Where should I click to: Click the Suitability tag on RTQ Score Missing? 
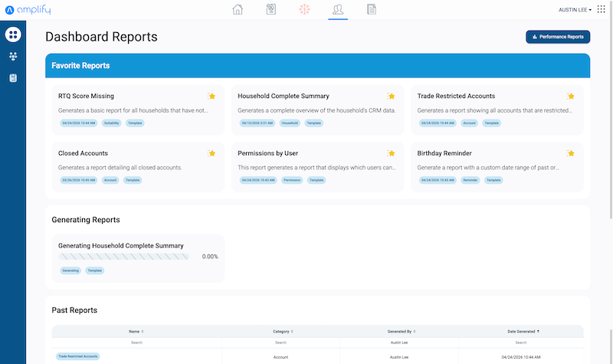pyautogui.click(x=111, y=123)
